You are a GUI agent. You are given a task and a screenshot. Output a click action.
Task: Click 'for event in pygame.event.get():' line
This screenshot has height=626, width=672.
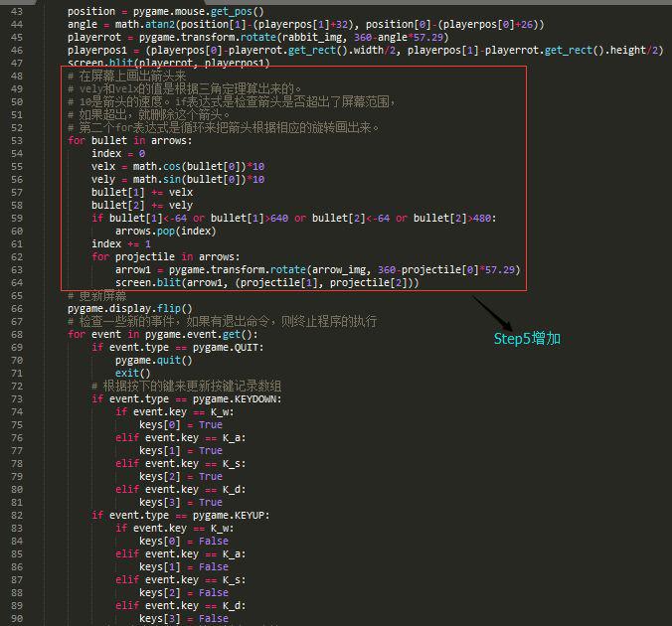click(163, 334)
